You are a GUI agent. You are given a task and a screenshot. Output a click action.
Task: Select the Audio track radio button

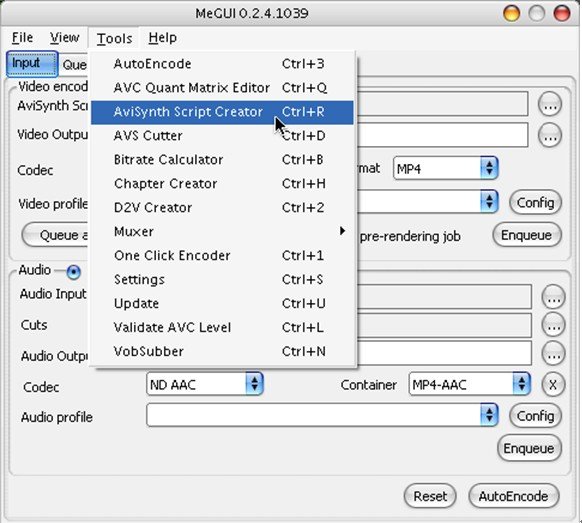[x=73, y=272]
